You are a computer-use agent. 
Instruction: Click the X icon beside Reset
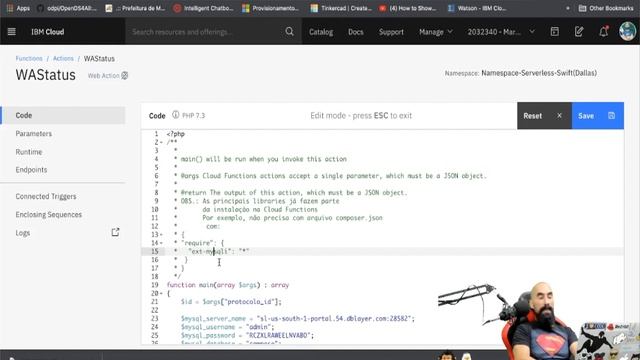coord(559,116)
